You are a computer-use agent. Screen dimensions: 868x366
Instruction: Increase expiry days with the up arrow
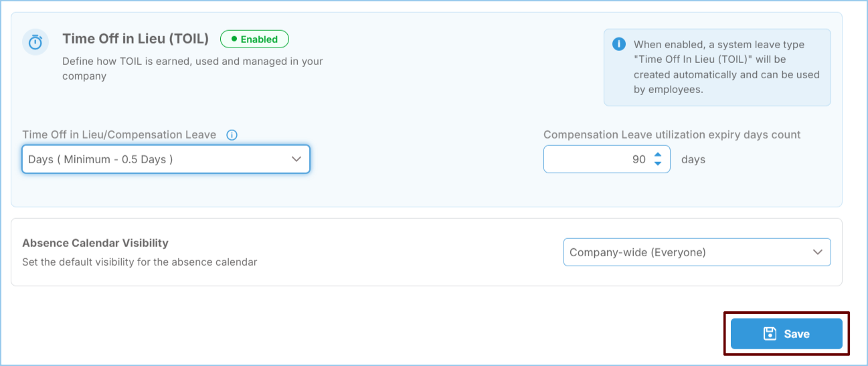[x=658, y=155]
